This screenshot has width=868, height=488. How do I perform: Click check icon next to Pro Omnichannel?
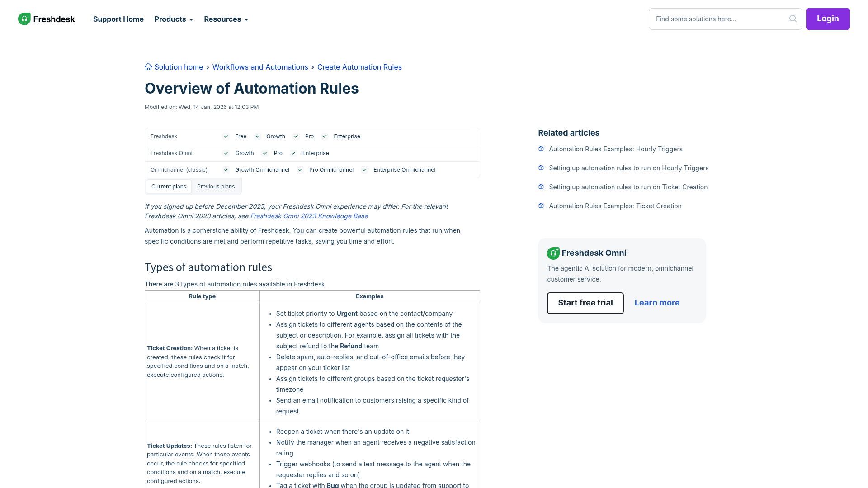300,170
